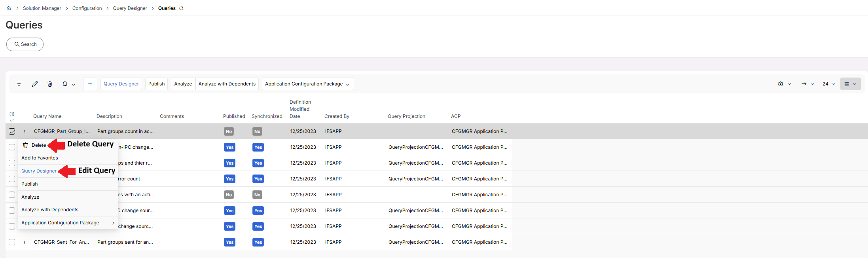Expand the bell icon dropdown arrow
The height and width of the screenshot is (258, 868).
pos(74,84)
